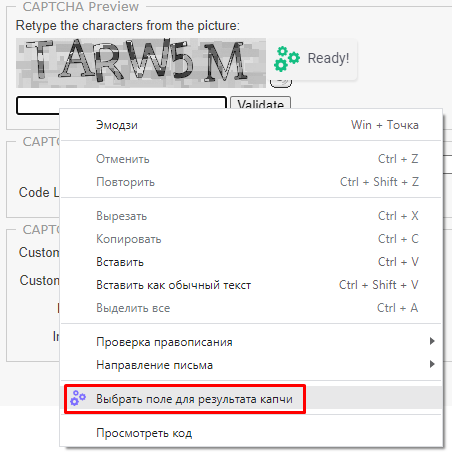The image size is (452, 456).
Task: Select Копировать from the context menu
Action: (x=251, y=239)
